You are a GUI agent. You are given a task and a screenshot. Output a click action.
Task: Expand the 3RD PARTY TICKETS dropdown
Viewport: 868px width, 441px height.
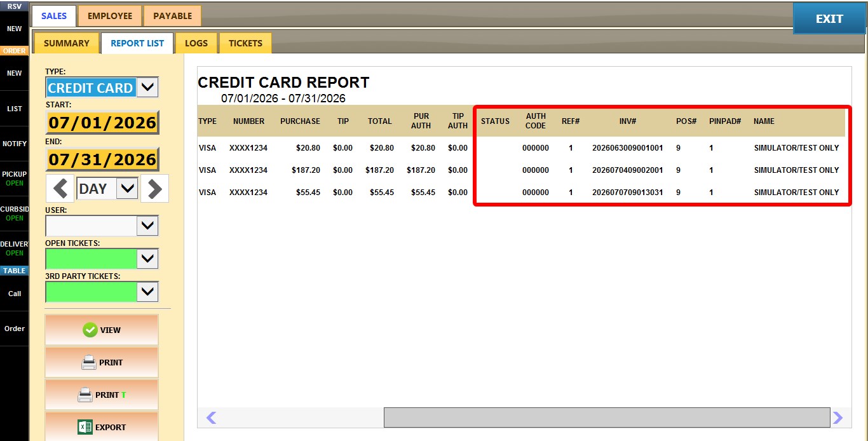click(147, 292)
